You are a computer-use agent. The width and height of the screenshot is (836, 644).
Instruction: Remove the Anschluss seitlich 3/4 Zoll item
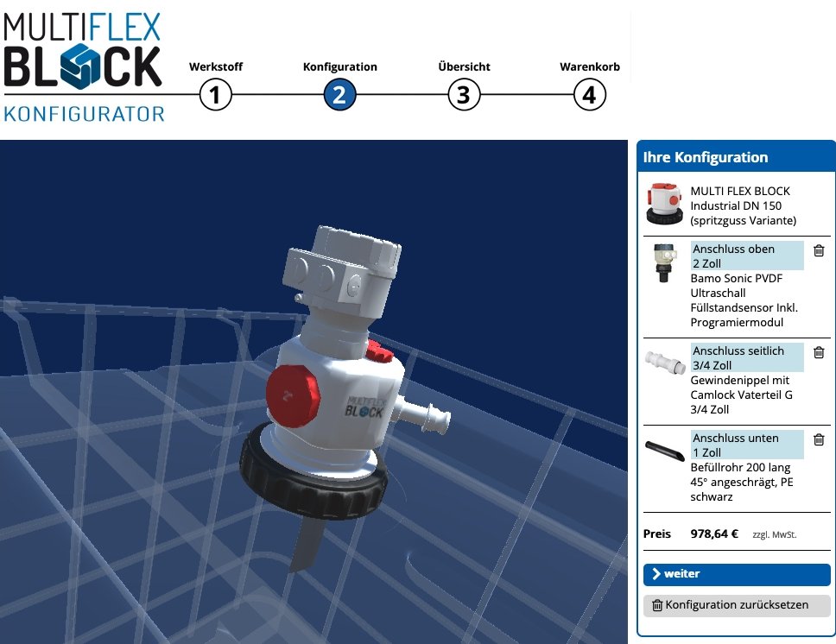[x=819, y=352]
